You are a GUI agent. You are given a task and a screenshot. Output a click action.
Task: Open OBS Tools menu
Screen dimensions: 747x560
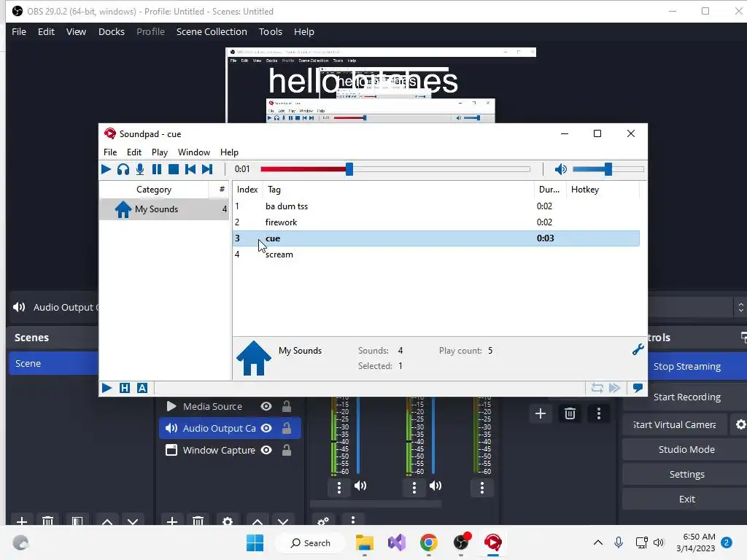tap(270, 32)
